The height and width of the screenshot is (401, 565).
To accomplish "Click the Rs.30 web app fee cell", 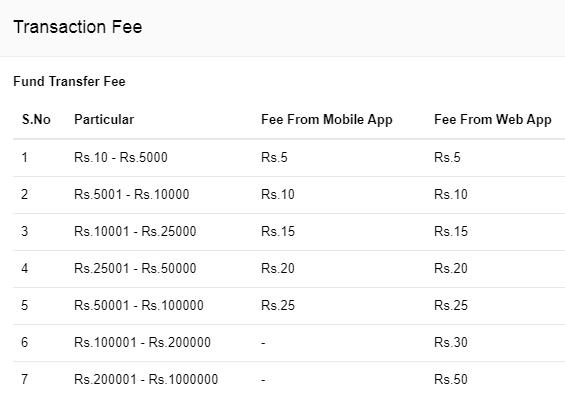I will coord(451,342).
